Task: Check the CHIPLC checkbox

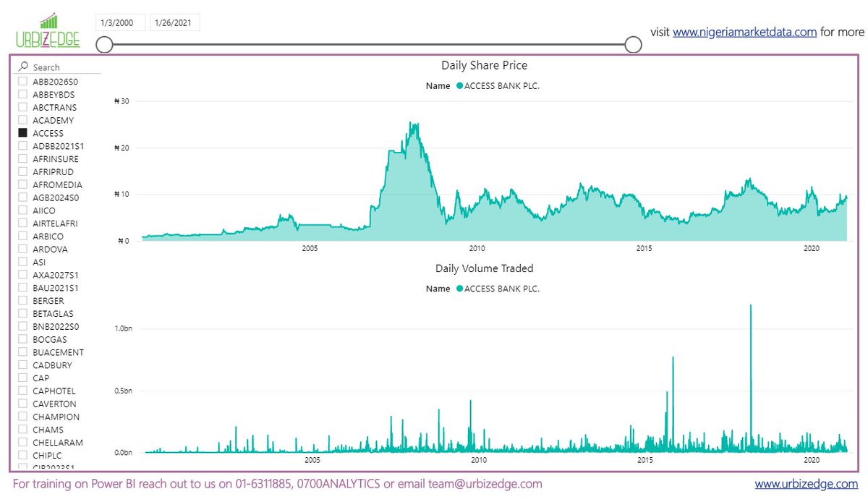Action: 22,456
